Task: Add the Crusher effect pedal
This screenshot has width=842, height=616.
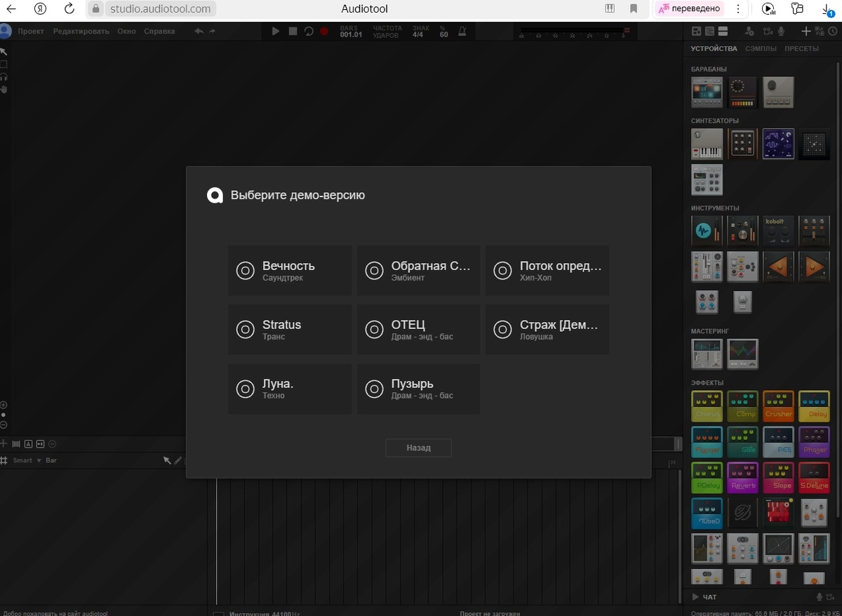Action: coord(778,406)
